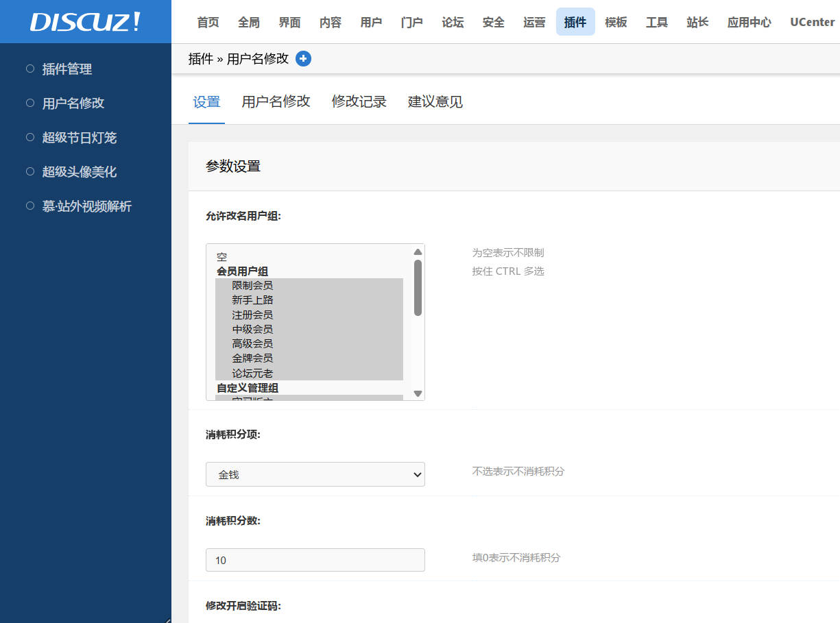
Task: Select 限制会员 in the user group list
Action: pos(309,285)
